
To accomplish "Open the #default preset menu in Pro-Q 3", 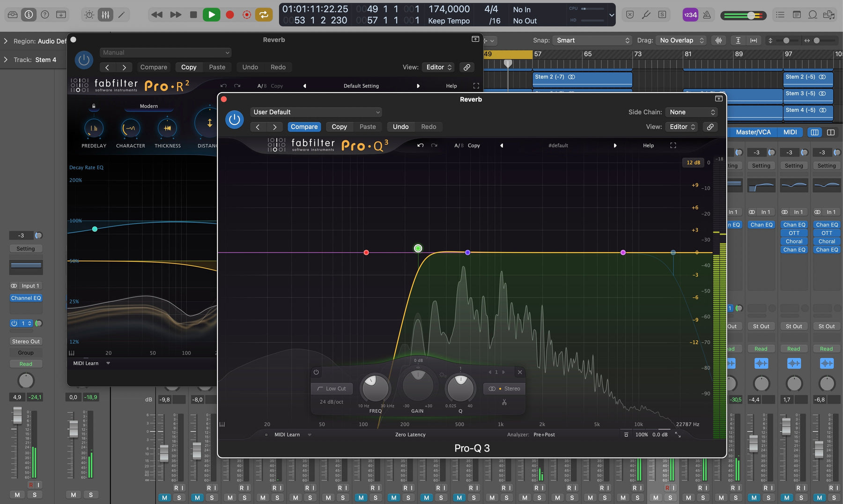I will tap(558, 146).
